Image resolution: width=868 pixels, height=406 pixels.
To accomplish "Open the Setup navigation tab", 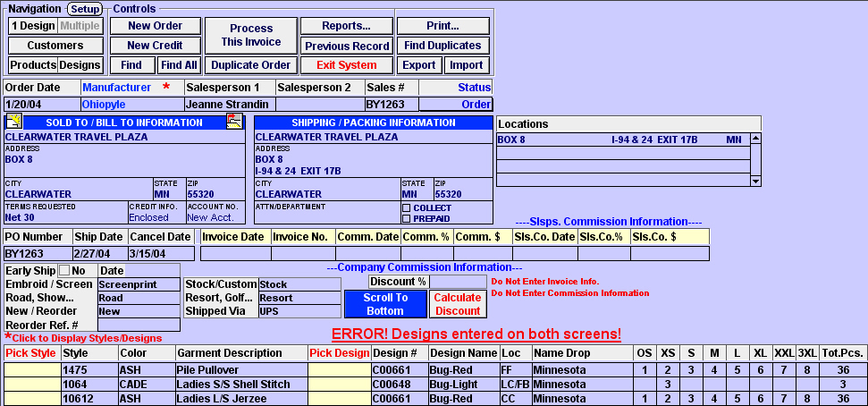I will [x=85, y=9].
